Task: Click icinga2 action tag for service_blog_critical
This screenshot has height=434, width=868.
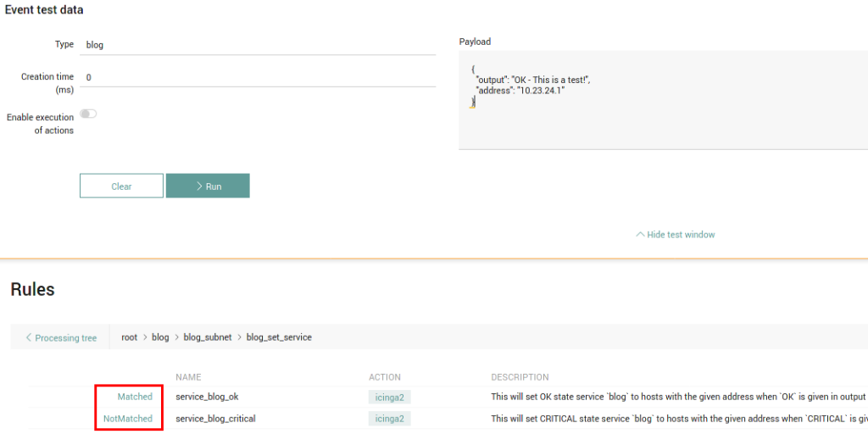Action: [390, 418]
